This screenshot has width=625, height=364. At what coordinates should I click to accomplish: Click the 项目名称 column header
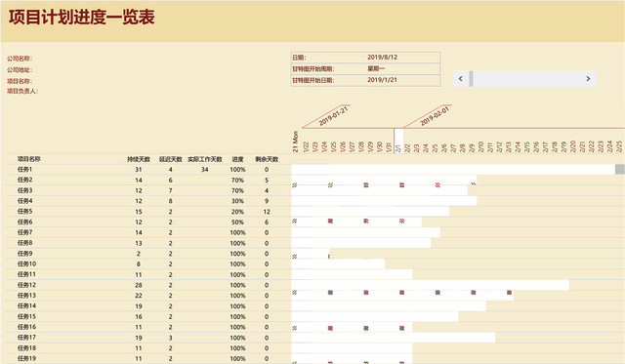click(x=28, y=159)
